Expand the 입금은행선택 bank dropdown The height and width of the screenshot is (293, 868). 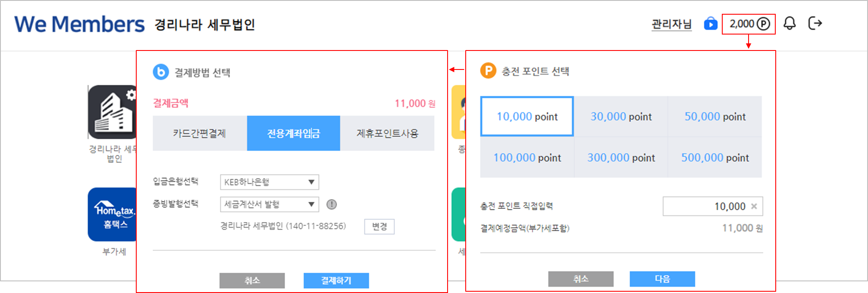[269, 182]
